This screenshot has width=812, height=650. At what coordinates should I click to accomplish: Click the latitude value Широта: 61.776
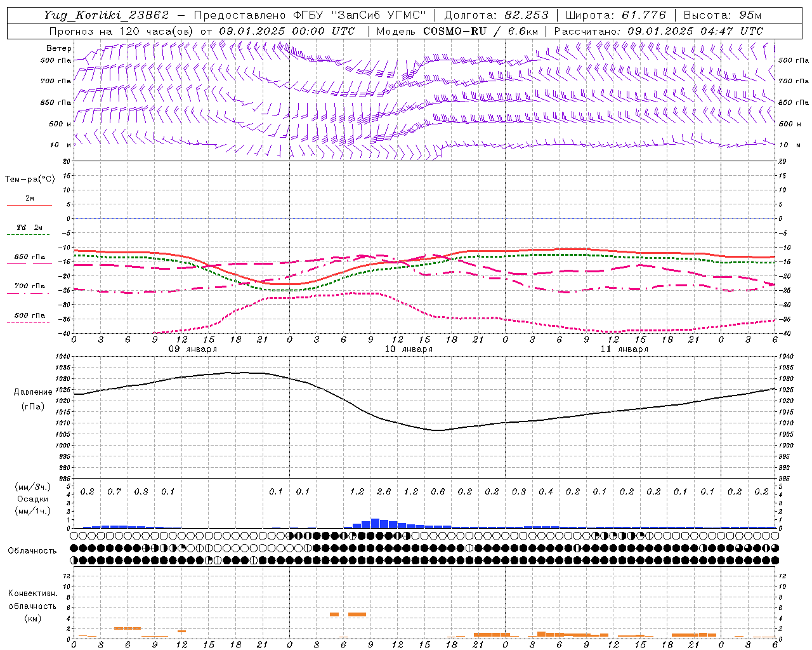pos(615,15)
